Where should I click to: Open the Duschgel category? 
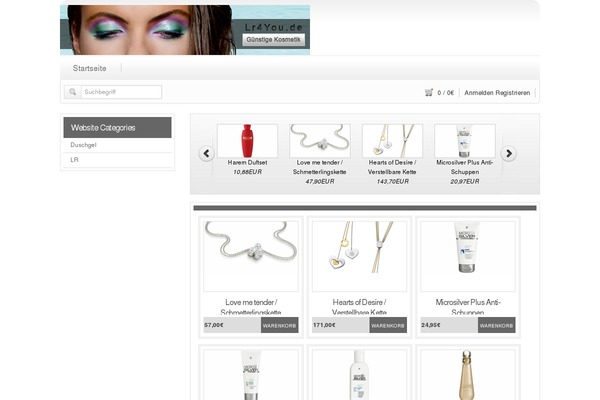(83, 145)
